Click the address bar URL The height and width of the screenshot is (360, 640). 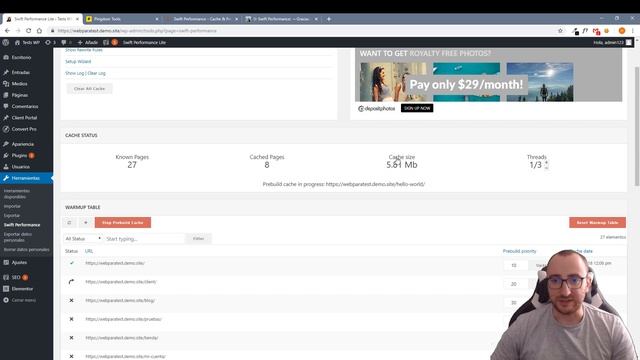[x=137, y=31]
